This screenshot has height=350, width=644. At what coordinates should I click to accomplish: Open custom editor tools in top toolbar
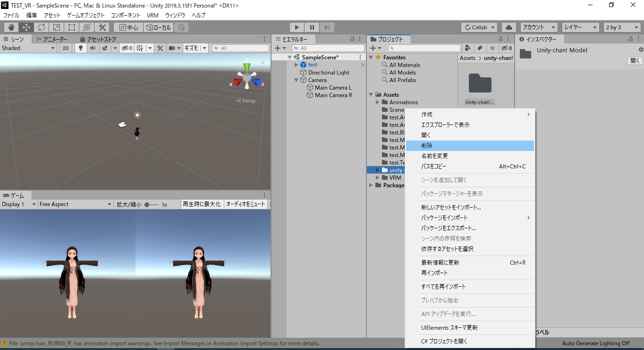[102, 27]
